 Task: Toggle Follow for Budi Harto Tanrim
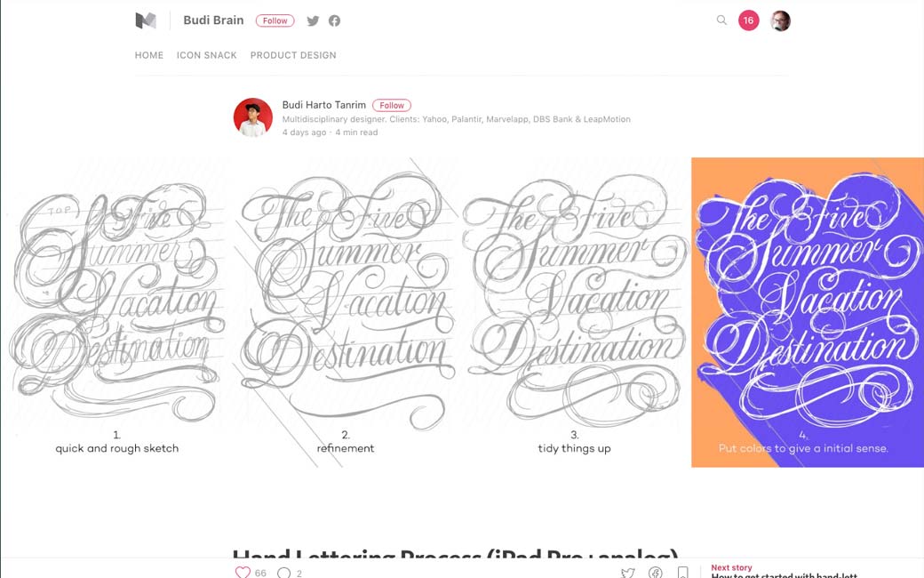pos(391,106)
